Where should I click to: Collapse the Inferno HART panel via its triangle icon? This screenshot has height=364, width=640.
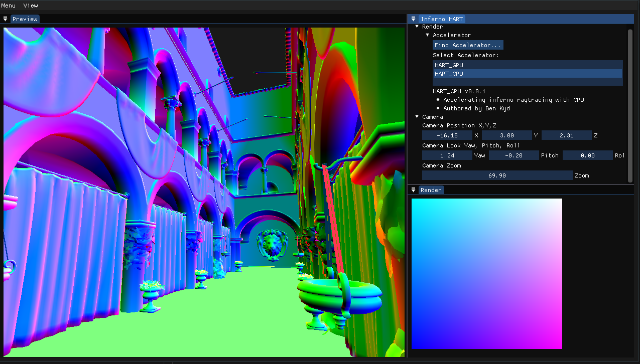[x=413, y=19]
